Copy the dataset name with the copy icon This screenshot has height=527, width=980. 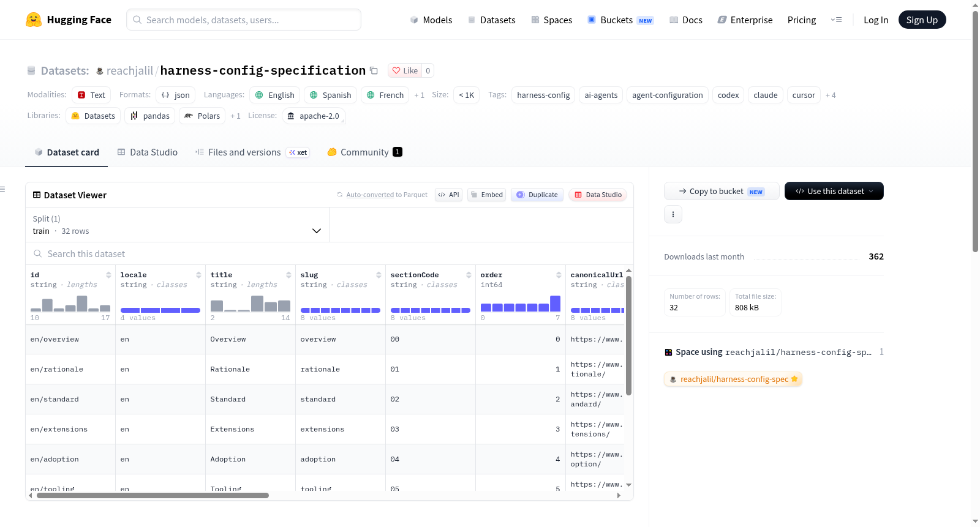[374, 71]
